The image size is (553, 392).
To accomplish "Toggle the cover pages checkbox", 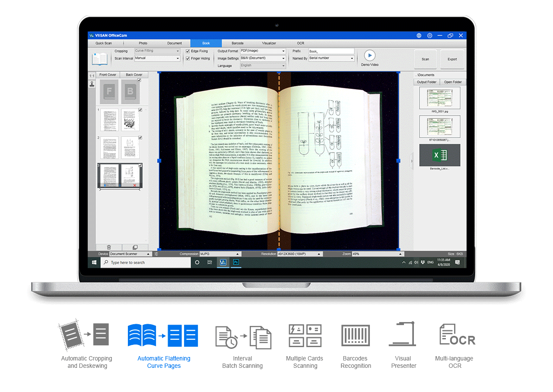I will 139,80.
